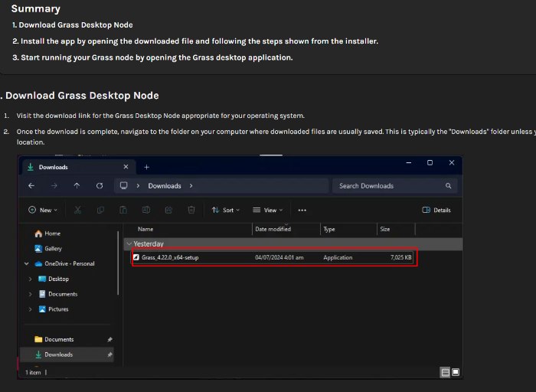
Task: Open the New dropdown menu
Action: [43, 210]
